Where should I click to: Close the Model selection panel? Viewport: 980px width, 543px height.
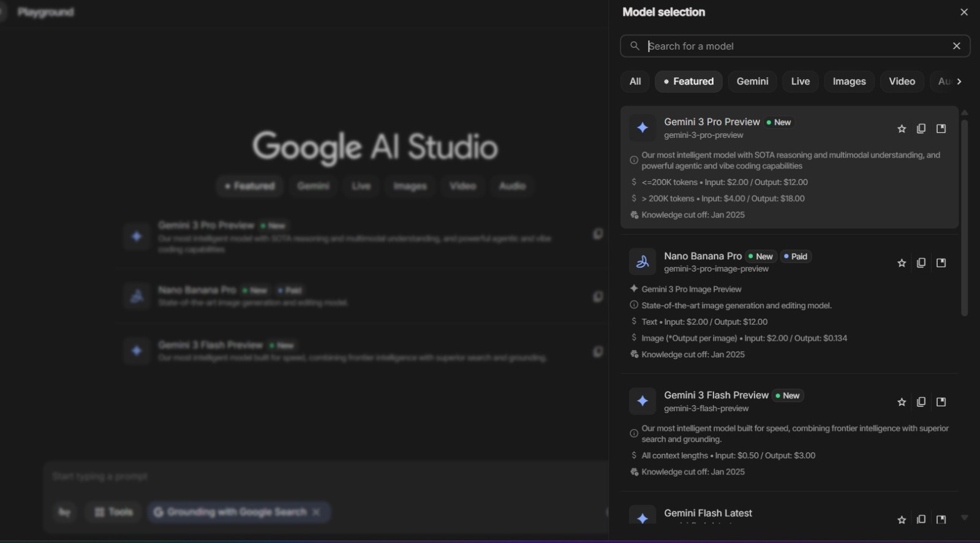point(963,12)
